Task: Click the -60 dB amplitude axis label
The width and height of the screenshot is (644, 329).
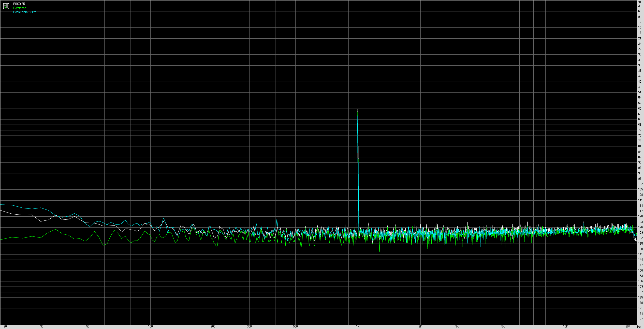Action: pyautogui.click(x=639, y=109)
